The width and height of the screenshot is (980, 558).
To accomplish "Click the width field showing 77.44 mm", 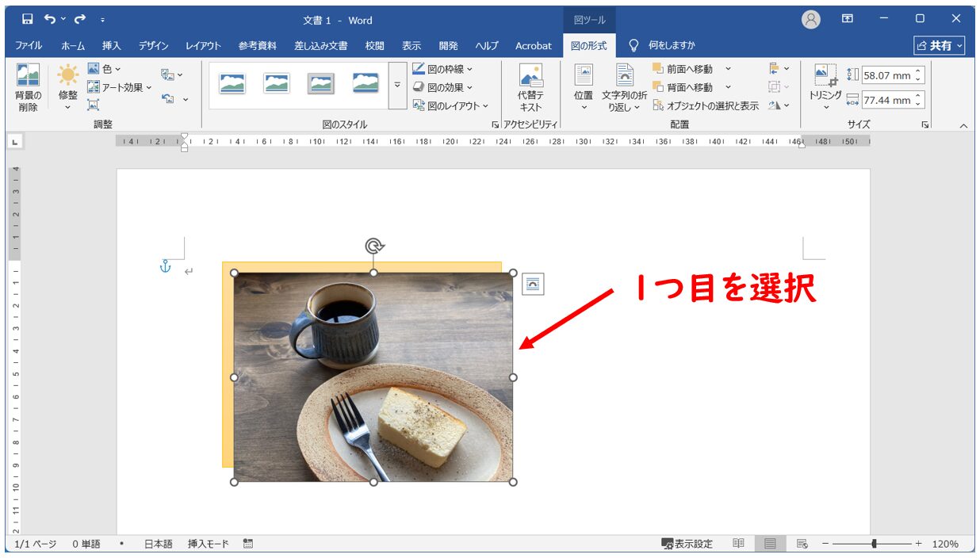I will click(893, 101).
